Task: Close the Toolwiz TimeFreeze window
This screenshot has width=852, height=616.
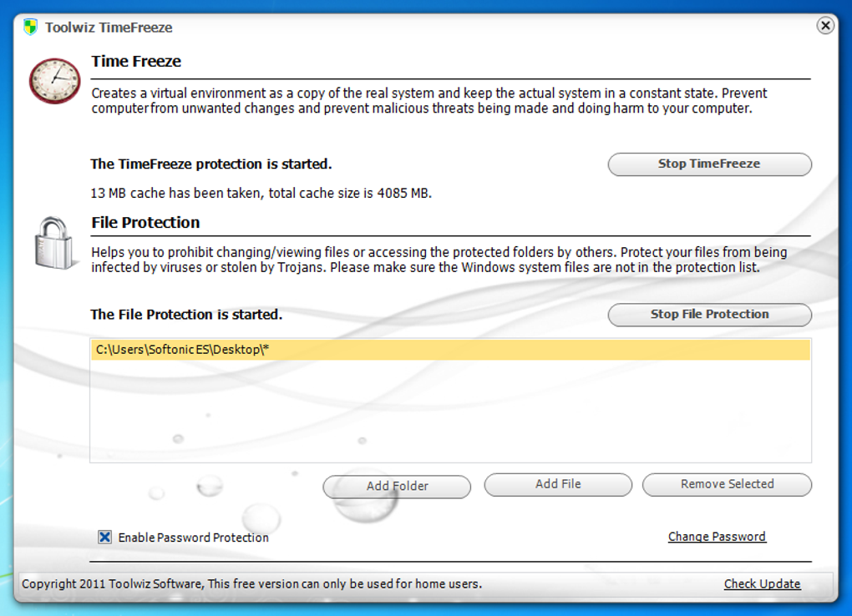Action: (x=824, y=26)
